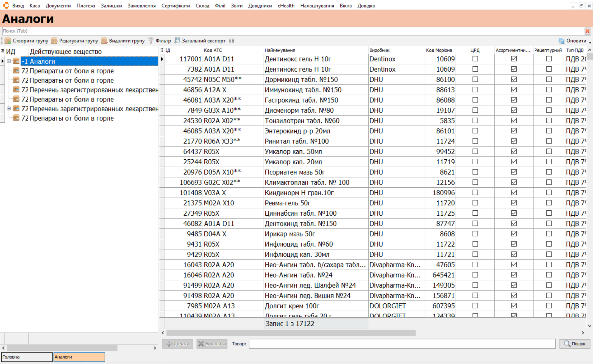The height and width of the screenshot is (364, 593).
Task: Click the grid's horizontal scrollbar thumb
Action: point(291,333)
